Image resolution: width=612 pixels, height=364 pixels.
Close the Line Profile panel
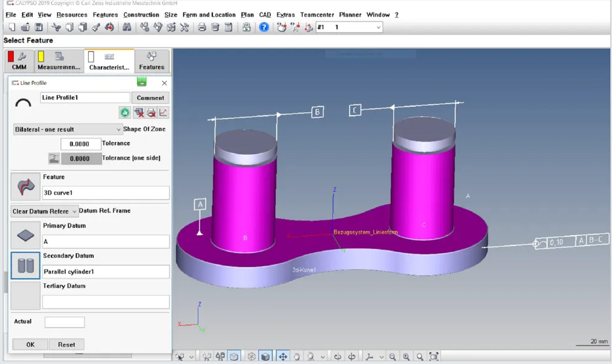coord(164,83)
